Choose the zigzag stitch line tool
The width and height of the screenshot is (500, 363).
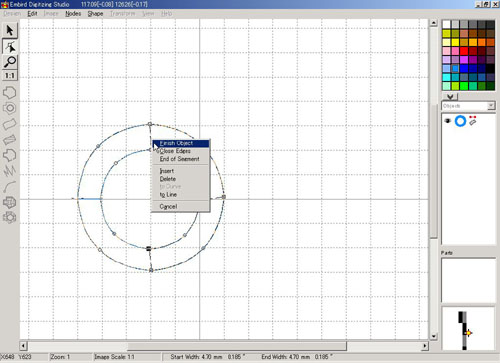(10, 171)
